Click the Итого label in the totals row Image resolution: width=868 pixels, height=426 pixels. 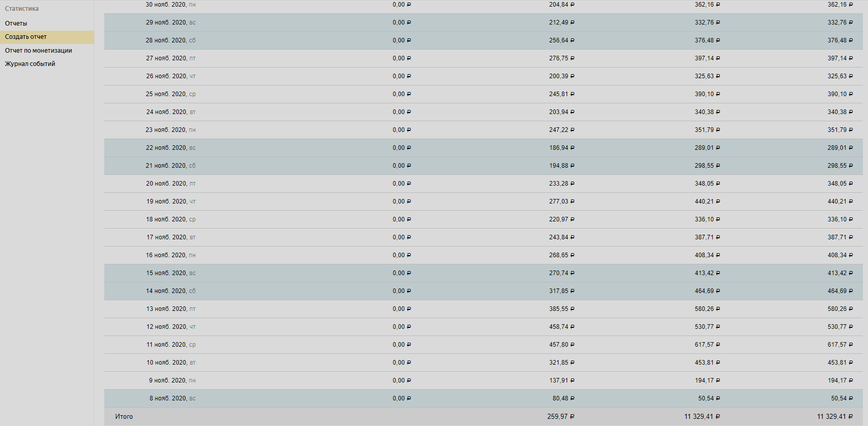click(124, 417)
